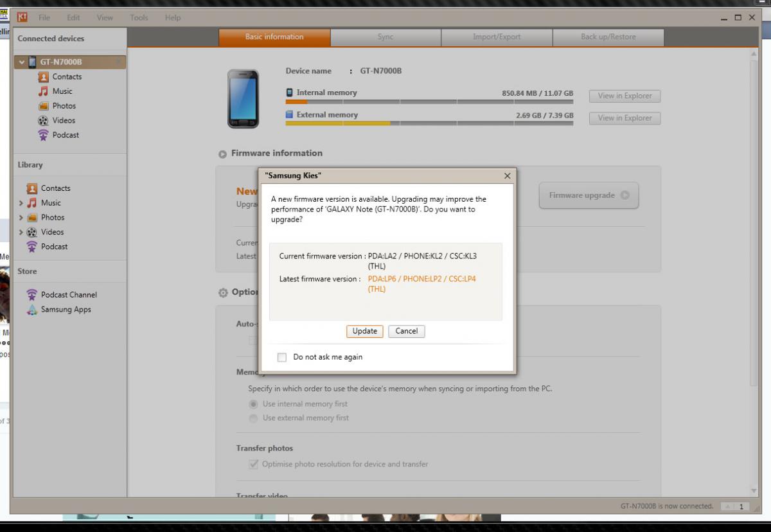Open Photos under connected device
The width and height of the screenshot is (771, 532).
[64, 106]
